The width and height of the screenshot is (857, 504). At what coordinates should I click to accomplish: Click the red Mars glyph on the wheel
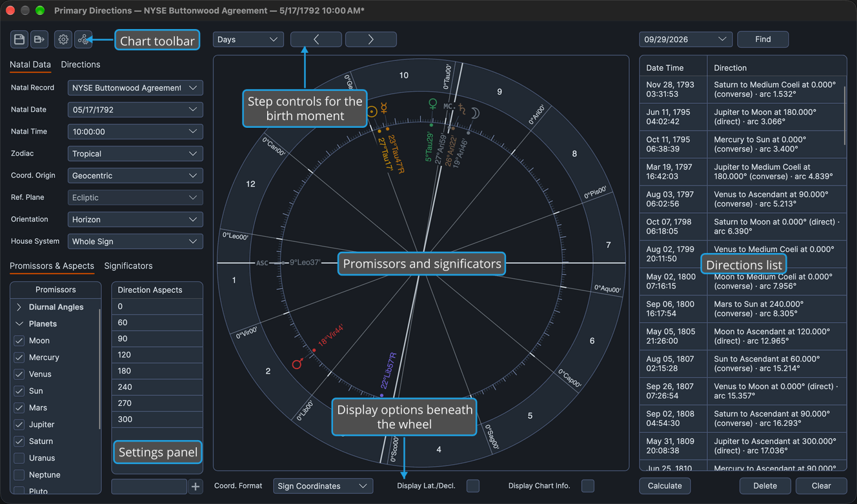(297, 365)
